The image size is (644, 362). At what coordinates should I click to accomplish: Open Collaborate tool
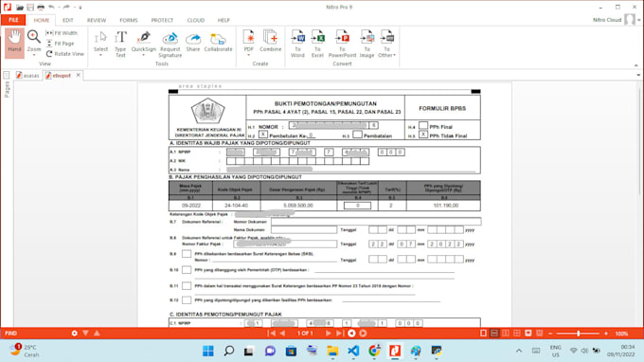coord(218,41)
